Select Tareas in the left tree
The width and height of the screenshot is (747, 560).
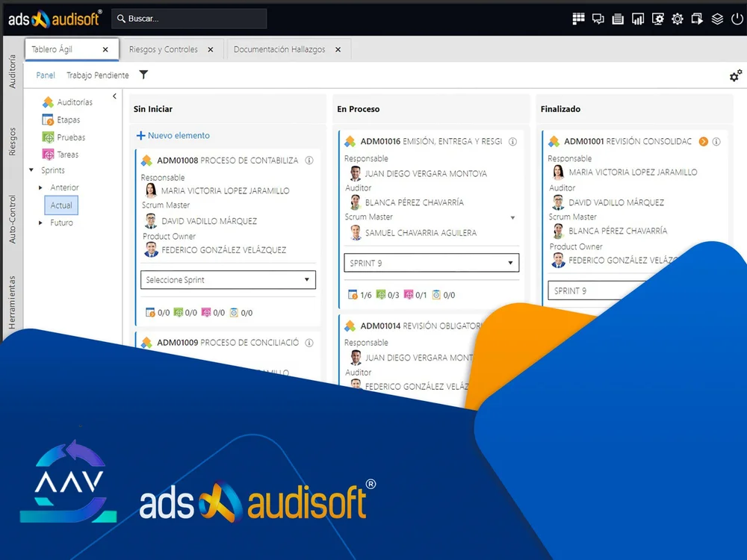tap(61, 155)
